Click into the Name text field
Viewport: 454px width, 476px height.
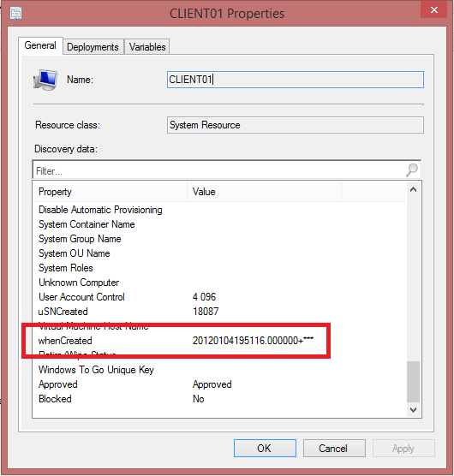tap(296, 80)
